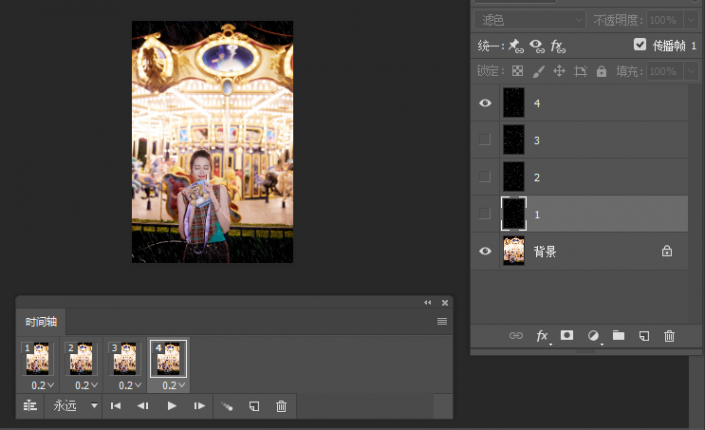Click the add layer style fx icon
The width and height of the screenshot is (705, 430).
click(x=543, y=336)
